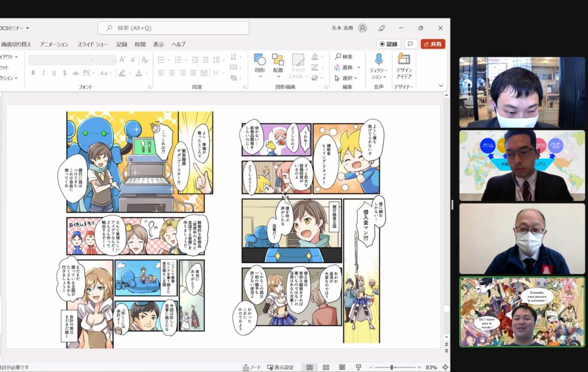The image size is (588, 372).
Task: Open Design Ideas (デザイン アイデア)
Action: click(x=404, y=67)
